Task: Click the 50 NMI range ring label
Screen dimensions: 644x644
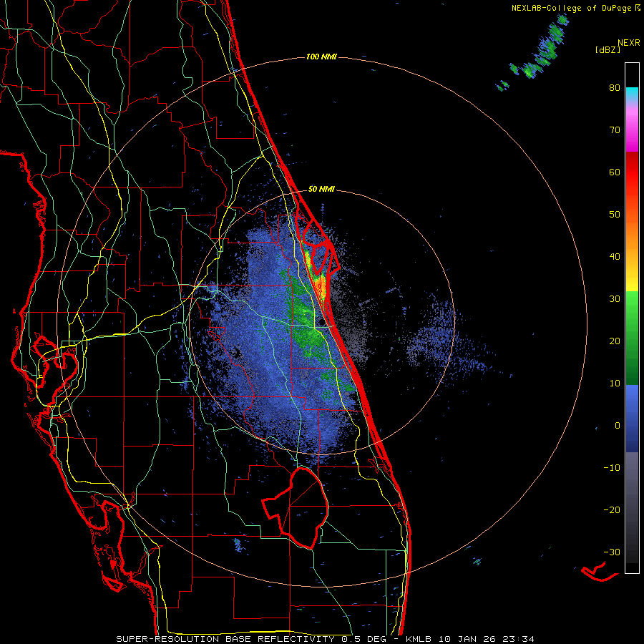Action: (x=321, y=190)
